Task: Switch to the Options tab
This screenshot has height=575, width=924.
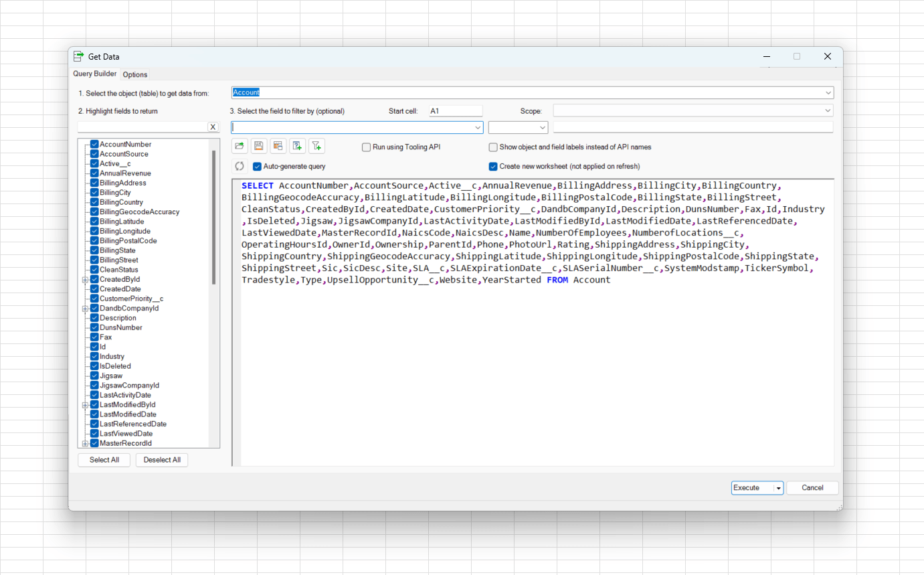Action: (x=134, y=74)
